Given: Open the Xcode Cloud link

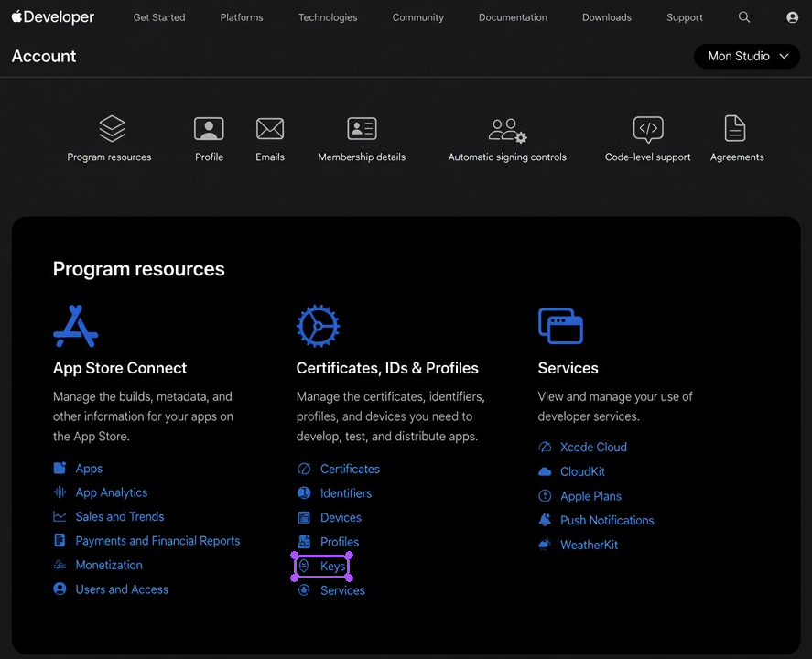Looking at the screenshot, I should [593, 447].
